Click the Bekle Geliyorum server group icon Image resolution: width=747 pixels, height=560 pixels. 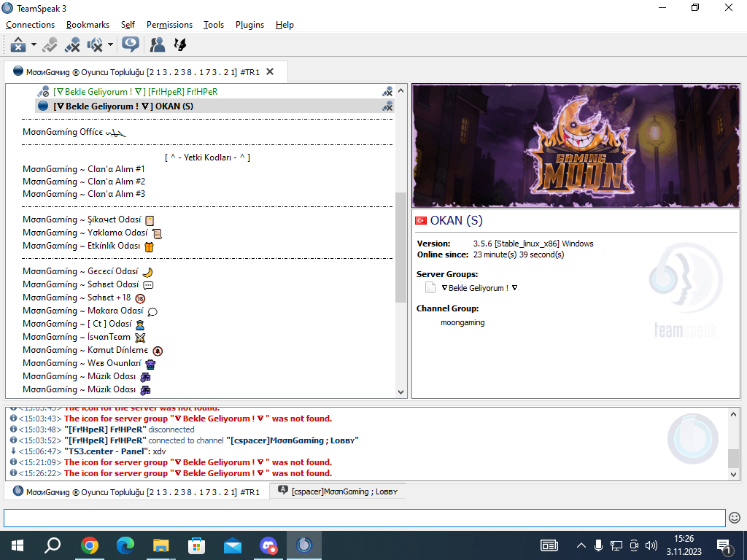[430, 287]
